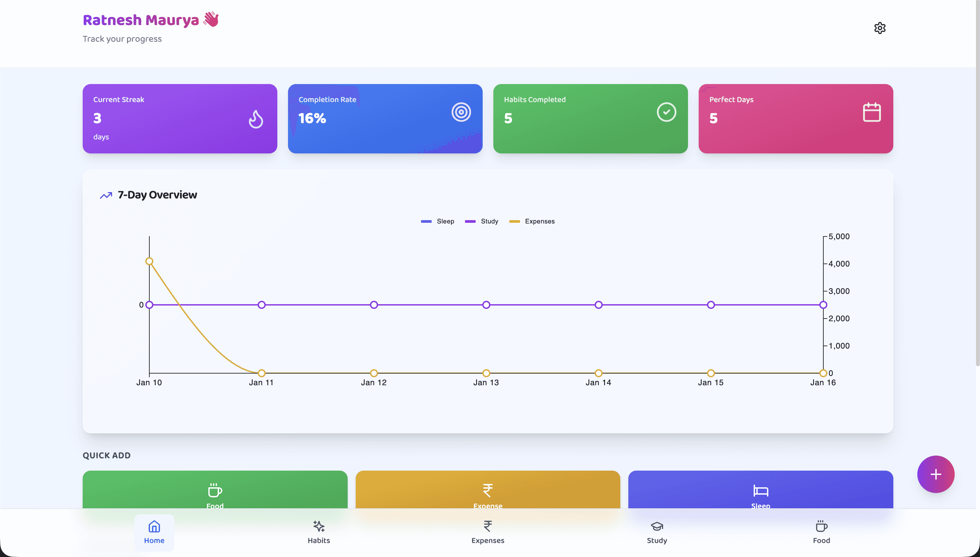The width and height of the screenshot is (980, 557).
Task: Click the checkmark icon on Habits Completed card
Action: (666, 112)
